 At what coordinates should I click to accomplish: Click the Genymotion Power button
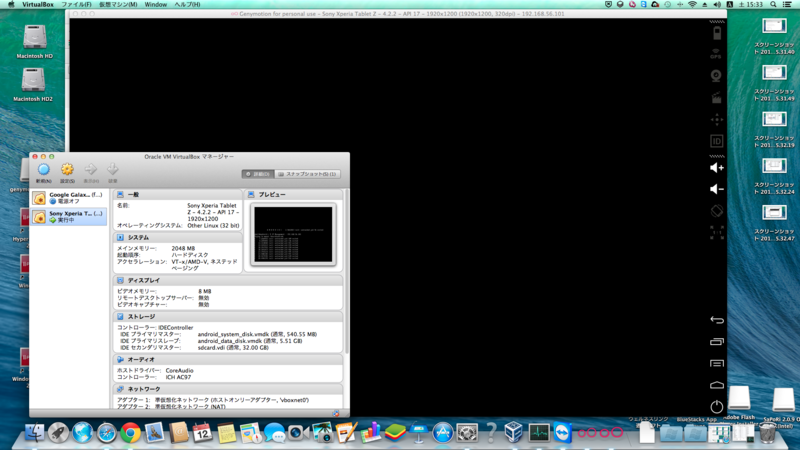pyautogui.click(x=717, y=407)
